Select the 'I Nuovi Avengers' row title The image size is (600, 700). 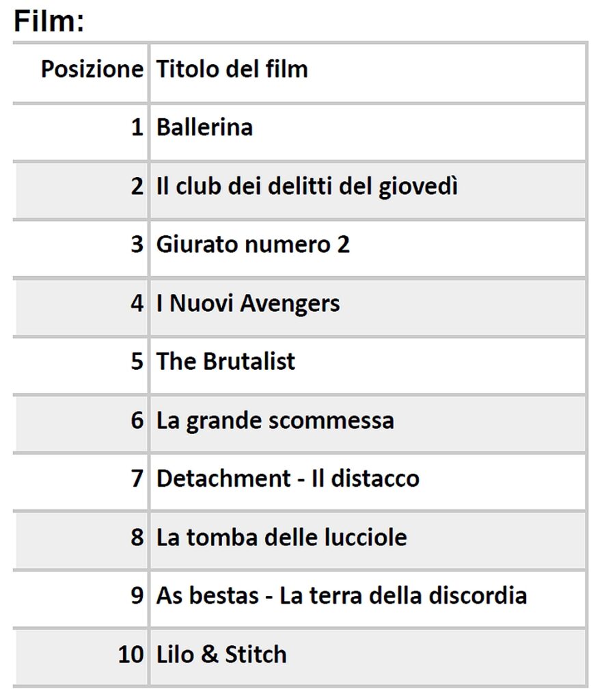tap(248, 303)
